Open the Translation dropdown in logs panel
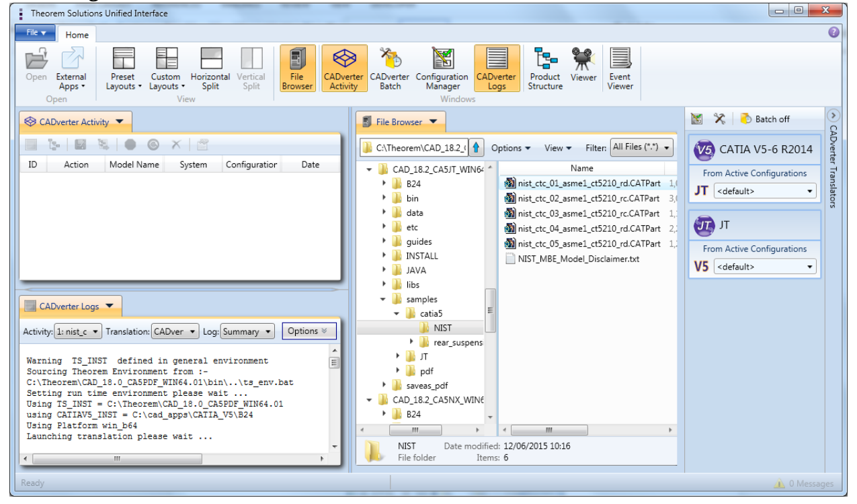This screenshot has height=504, width=857. (x=175, y=331)
